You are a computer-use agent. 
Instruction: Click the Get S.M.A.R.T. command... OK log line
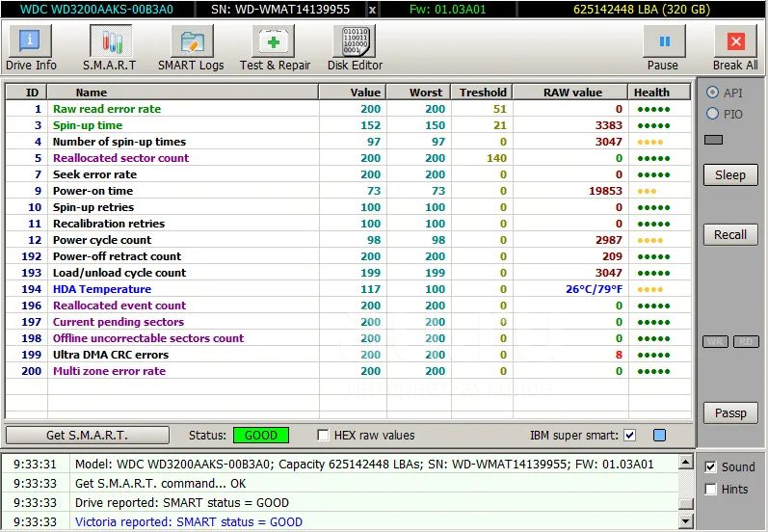pos(160,484)
